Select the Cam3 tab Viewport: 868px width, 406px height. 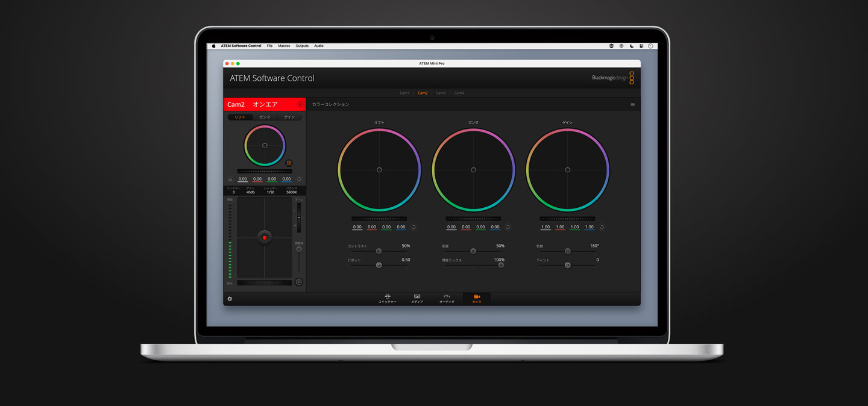click(x=441, y=93)
